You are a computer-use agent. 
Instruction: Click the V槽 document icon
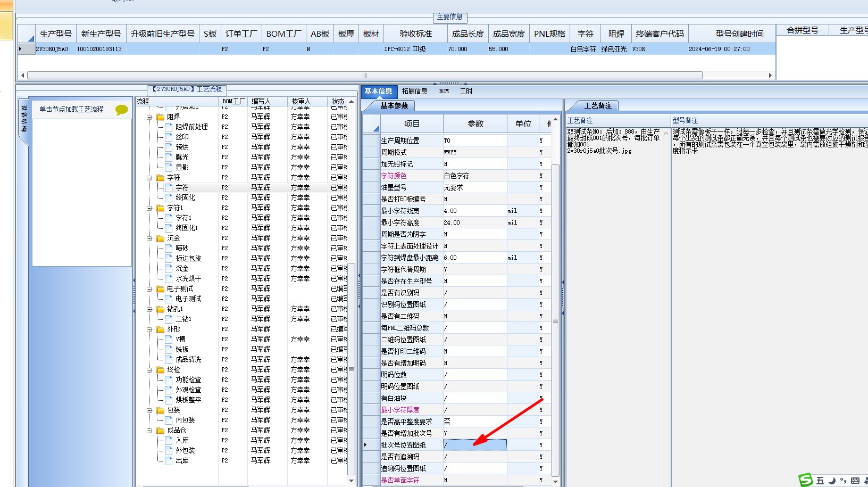point(169,340)
